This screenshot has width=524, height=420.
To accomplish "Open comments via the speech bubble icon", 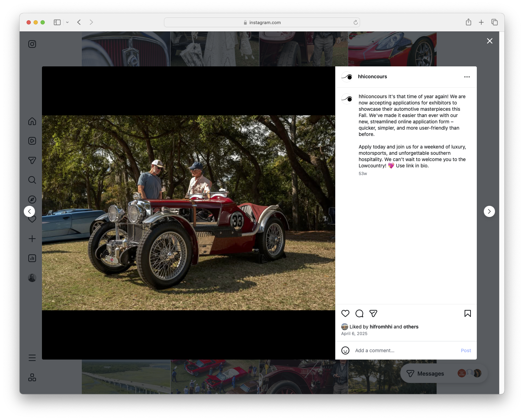I will 359,313.
